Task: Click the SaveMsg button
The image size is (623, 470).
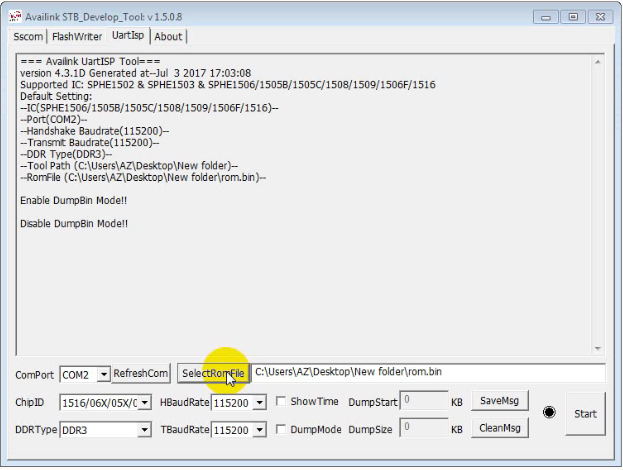Action: point(500,401)
